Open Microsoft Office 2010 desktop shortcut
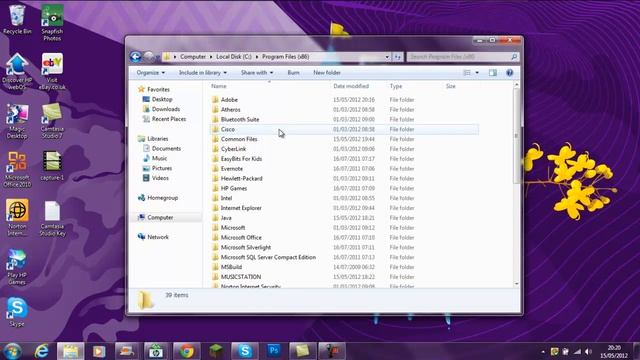This screenshot has width=640, height=360. pos(17,169)
